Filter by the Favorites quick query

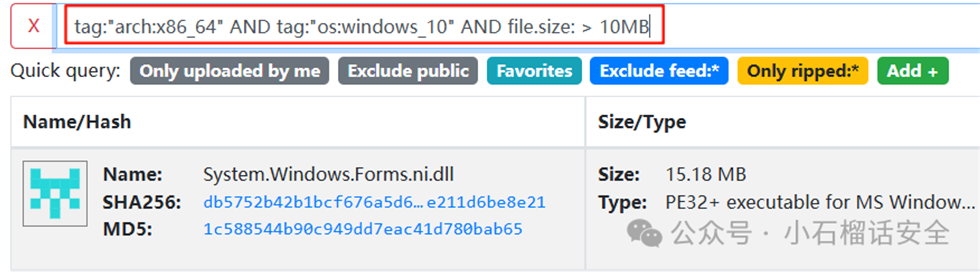534,71
